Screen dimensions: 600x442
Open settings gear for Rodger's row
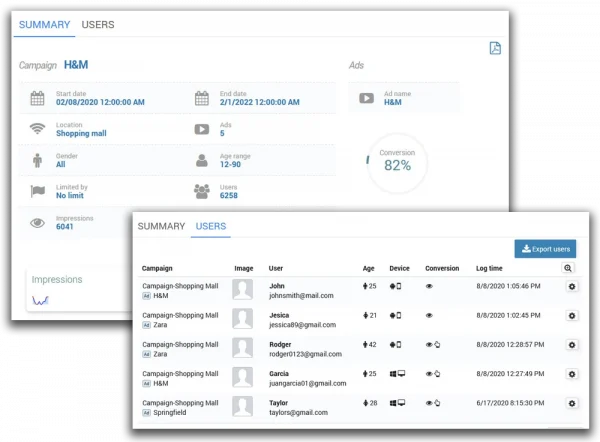(571, 345)
